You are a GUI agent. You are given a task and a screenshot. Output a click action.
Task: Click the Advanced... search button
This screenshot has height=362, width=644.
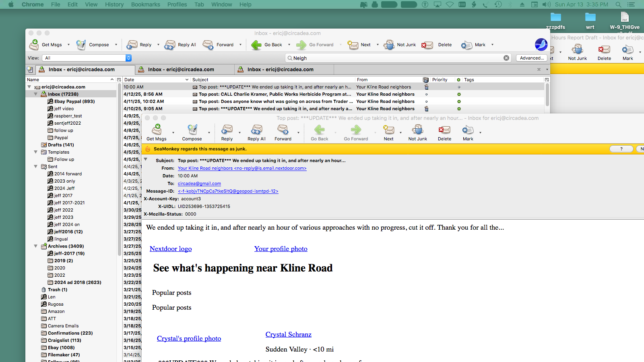point(531,58)
